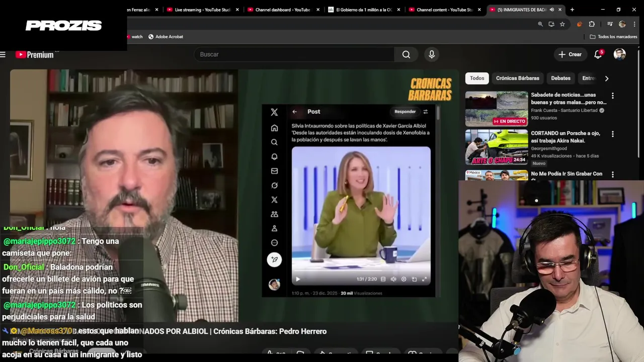
Task: Click back arrow beside Post heading
Action: click(x=294, y=112)
